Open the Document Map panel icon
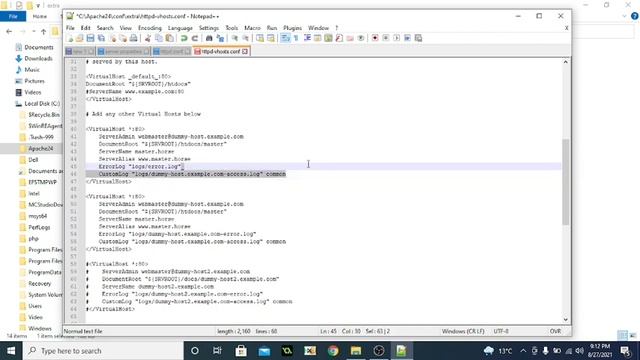Screen dimensions: 640x360 pos(328,38)
